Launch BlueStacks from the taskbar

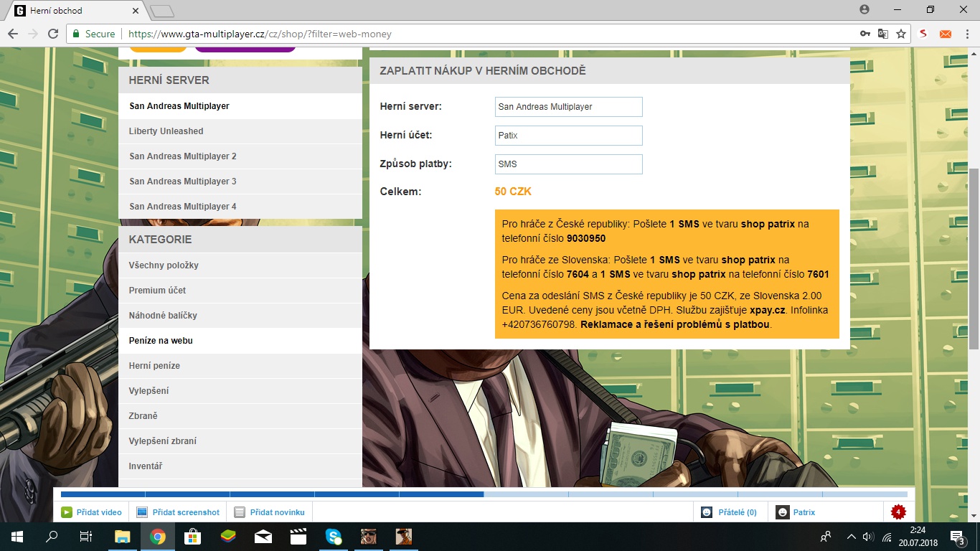(x=228, y=536)
